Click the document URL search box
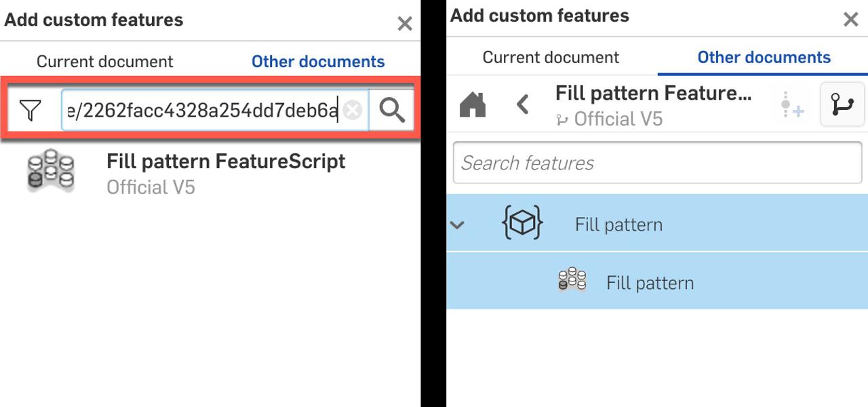 point(203,109)
